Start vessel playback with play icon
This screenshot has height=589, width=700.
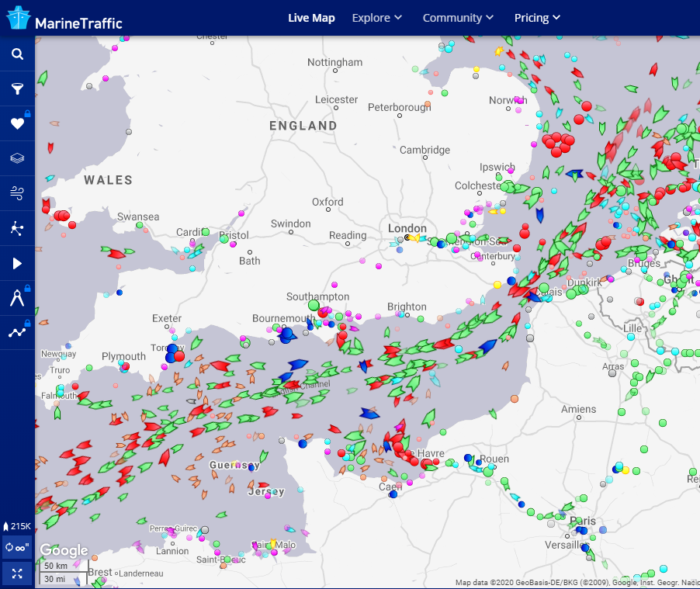pyautogui.click(x=17, y=263)
